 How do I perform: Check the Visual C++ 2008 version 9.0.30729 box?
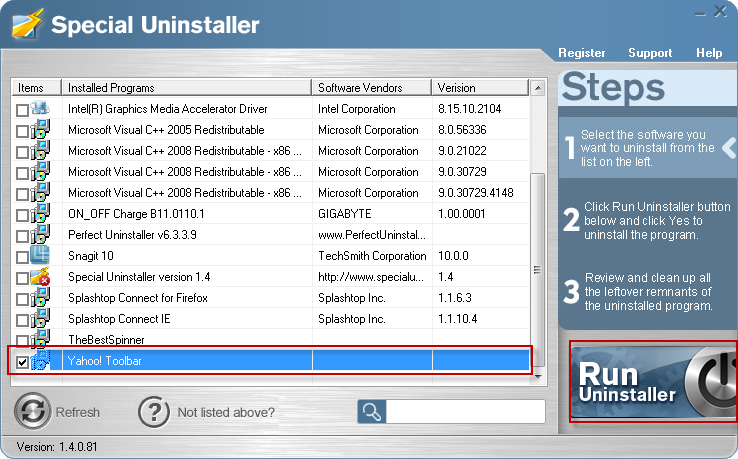22,173
